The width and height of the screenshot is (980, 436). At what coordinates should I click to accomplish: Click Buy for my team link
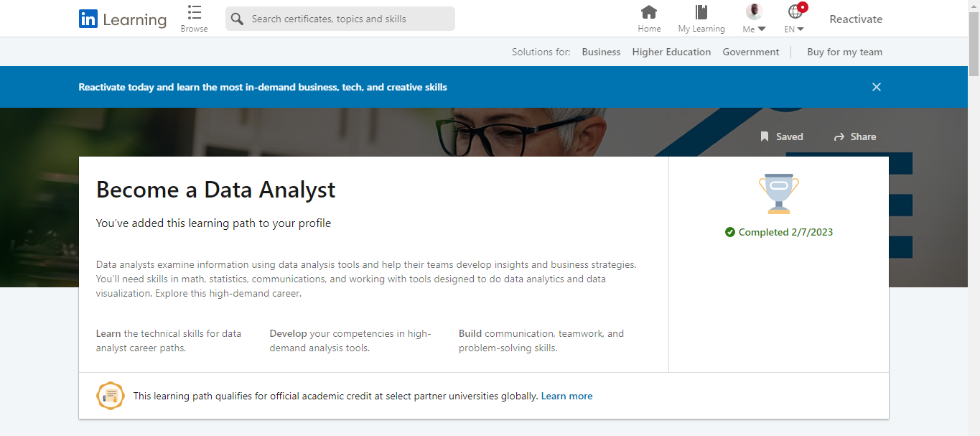tap(845, 52)
